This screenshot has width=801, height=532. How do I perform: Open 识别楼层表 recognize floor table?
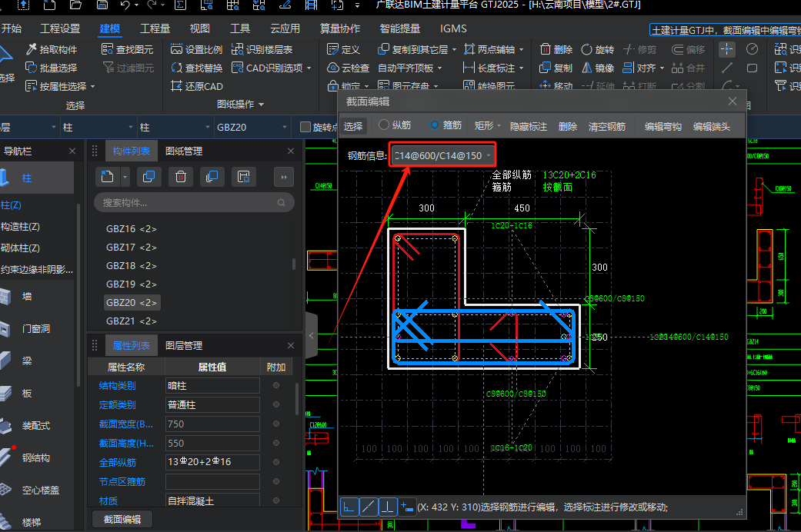(x=262, y=49)
